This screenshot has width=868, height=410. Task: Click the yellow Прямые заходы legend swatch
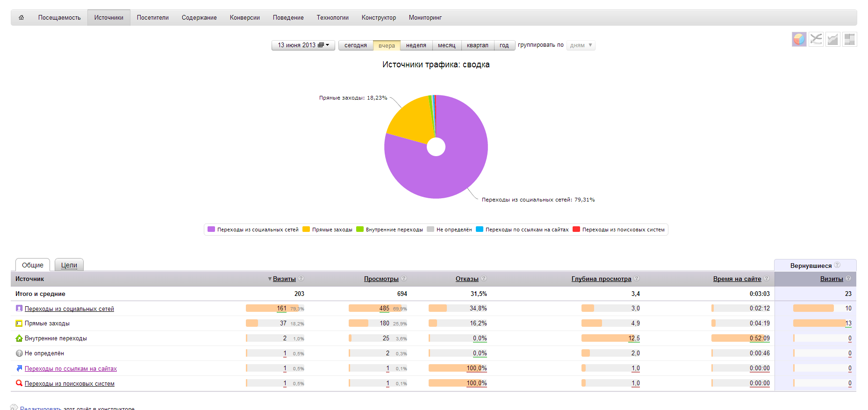point(306,230)
